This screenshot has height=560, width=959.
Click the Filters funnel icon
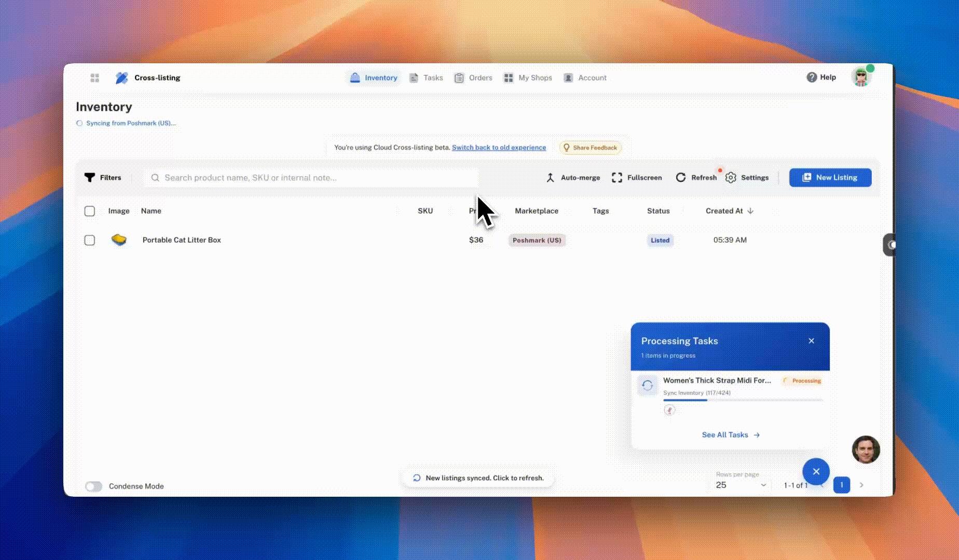coord(90,177)
